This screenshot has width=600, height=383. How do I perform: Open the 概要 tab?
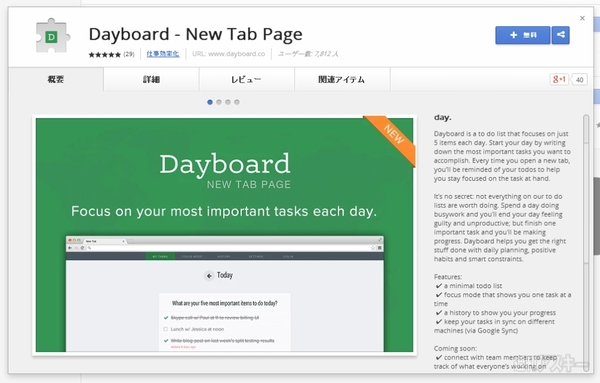[56, 80]
